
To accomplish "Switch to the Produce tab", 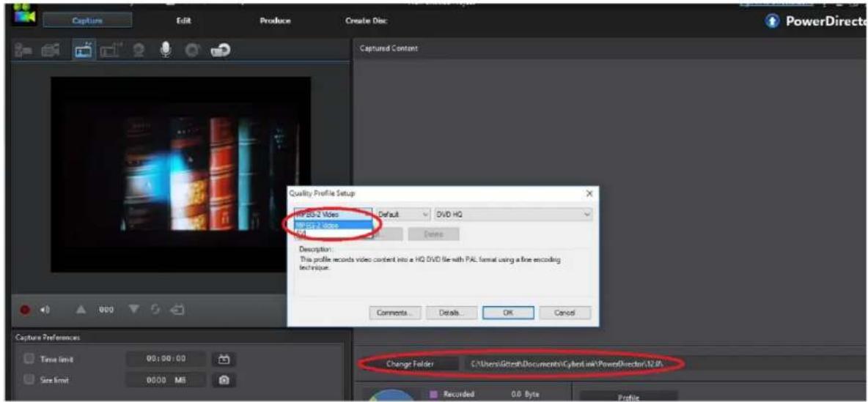I will (275, 21).
